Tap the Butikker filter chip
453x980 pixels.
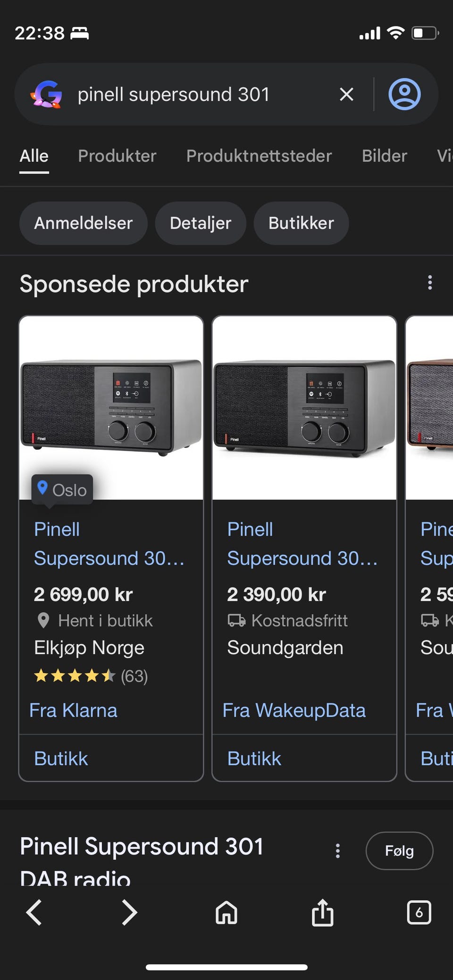pyautogui.click(x=301, y=223)
